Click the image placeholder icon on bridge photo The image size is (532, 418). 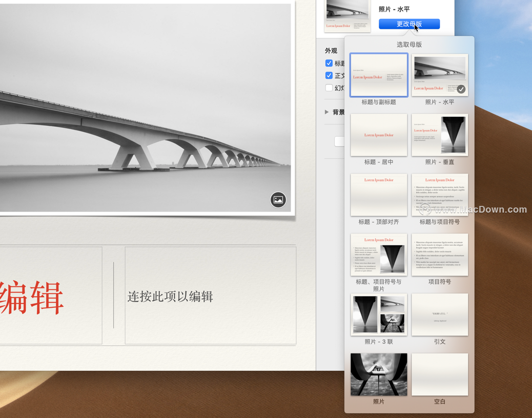pyautogui.click(x=278, y=200)
